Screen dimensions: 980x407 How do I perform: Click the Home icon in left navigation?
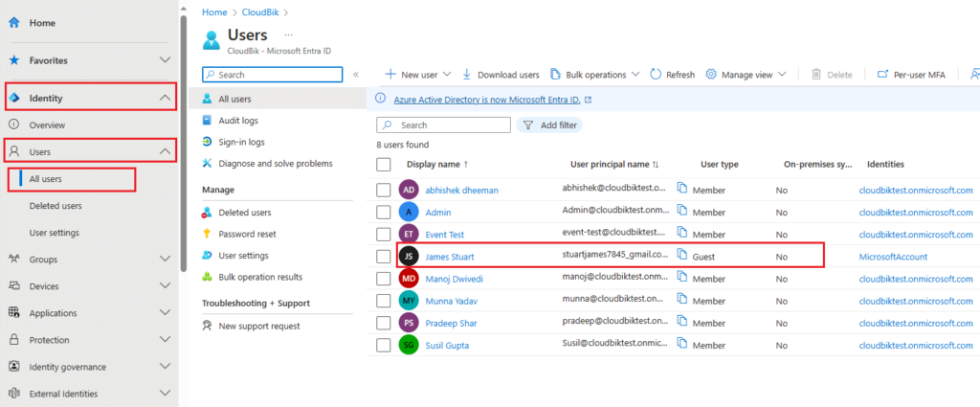point(13,23)
